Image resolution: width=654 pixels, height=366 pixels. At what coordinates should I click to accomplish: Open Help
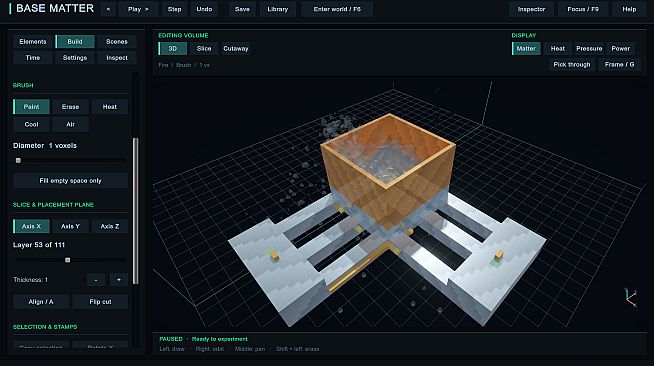pyautogui.click(x=629, y=9)
